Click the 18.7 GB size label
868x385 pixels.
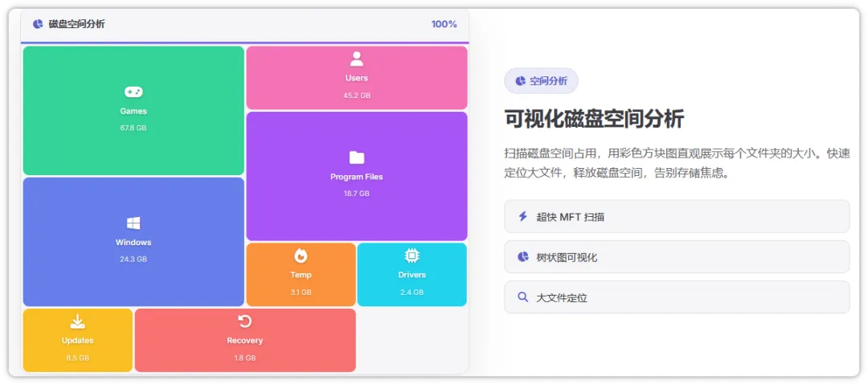pos(357,194)
